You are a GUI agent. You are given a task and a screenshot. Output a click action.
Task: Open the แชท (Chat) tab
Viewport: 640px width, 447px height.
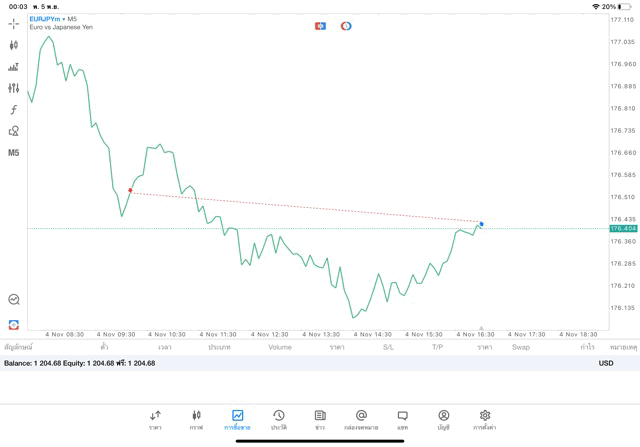pos(402,418)
